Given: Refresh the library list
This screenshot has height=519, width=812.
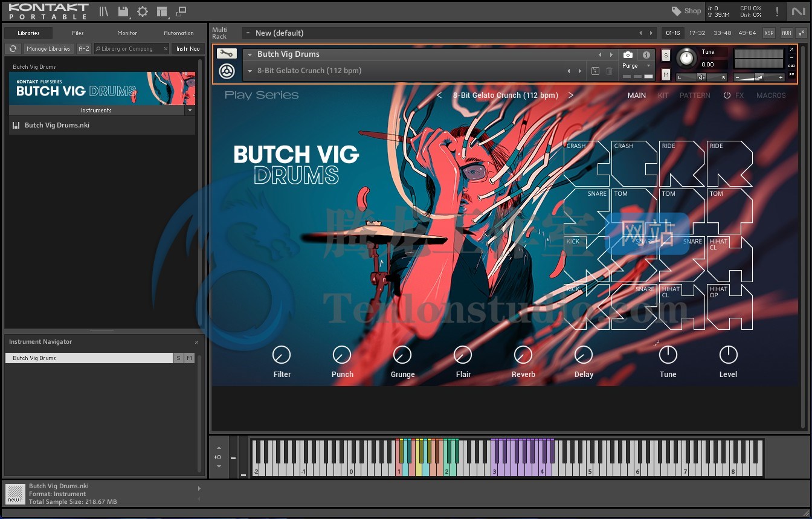Looking at the screenshot, I should pyautogui.click(x=13, y=48).
